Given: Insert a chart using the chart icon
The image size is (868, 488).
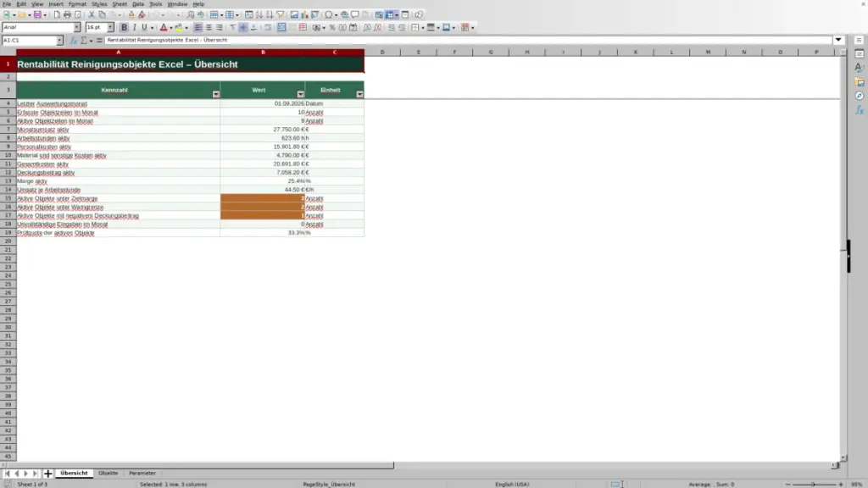Looking at the screenshot, I should (304, 15).
